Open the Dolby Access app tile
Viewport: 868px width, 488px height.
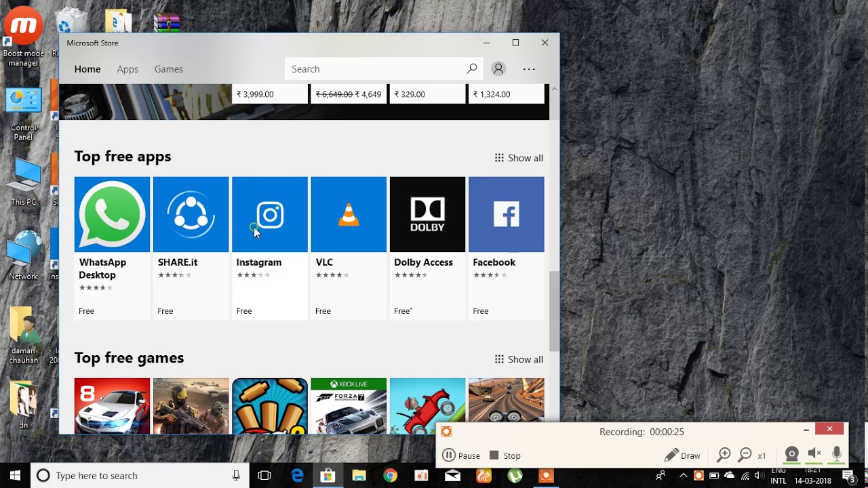427,247
